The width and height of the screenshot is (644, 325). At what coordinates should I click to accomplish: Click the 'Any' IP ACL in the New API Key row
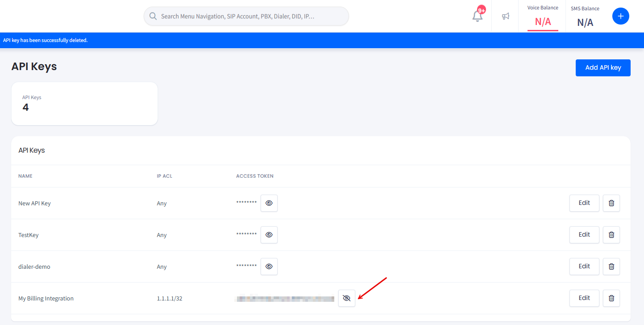pos(162,203)
